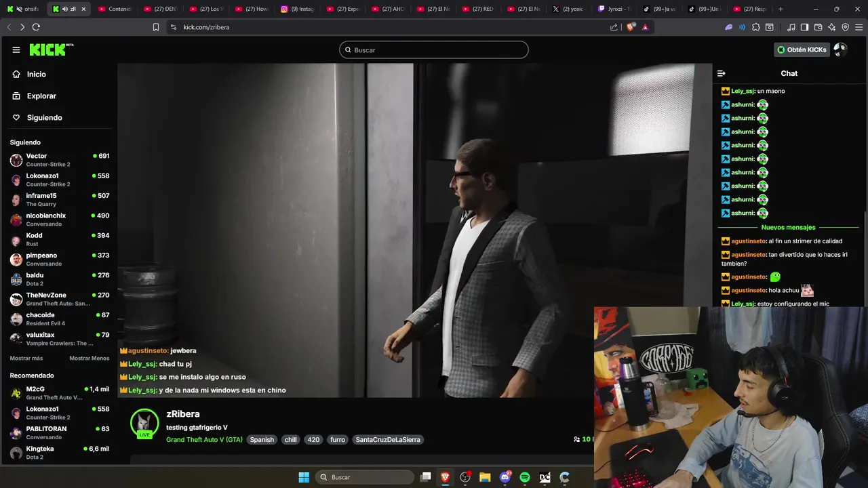Open followed channel inframe15
Image resolution: width=868 pixels, height=488 pixels.
(x=60, y=200)
